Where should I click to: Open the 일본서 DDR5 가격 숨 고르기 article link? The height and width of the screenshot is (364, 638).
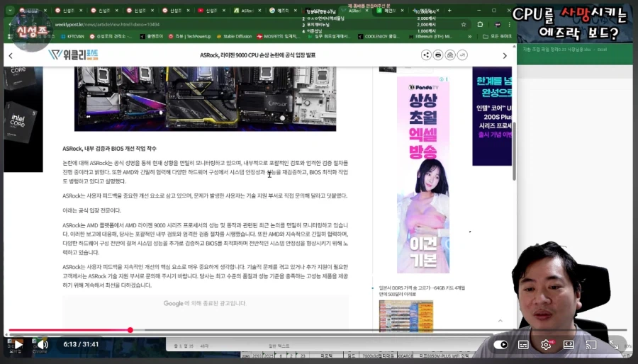422,290
